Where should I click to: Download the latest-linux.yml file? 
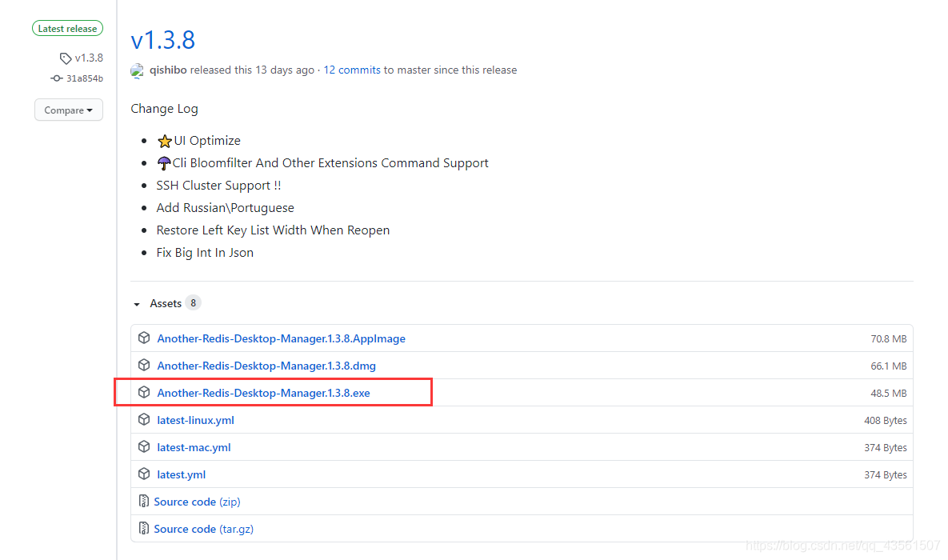point(195,420)
